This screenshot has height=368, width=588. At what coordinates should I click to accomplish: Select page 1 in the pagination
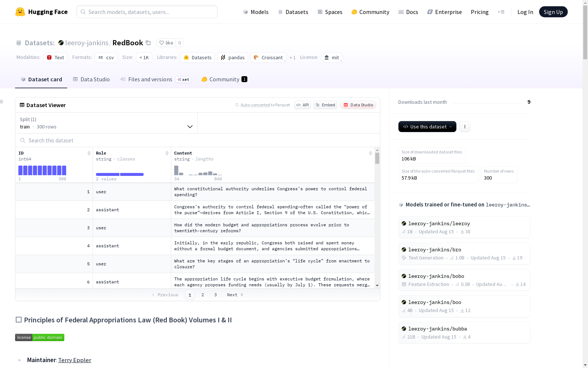click(190, 295)
